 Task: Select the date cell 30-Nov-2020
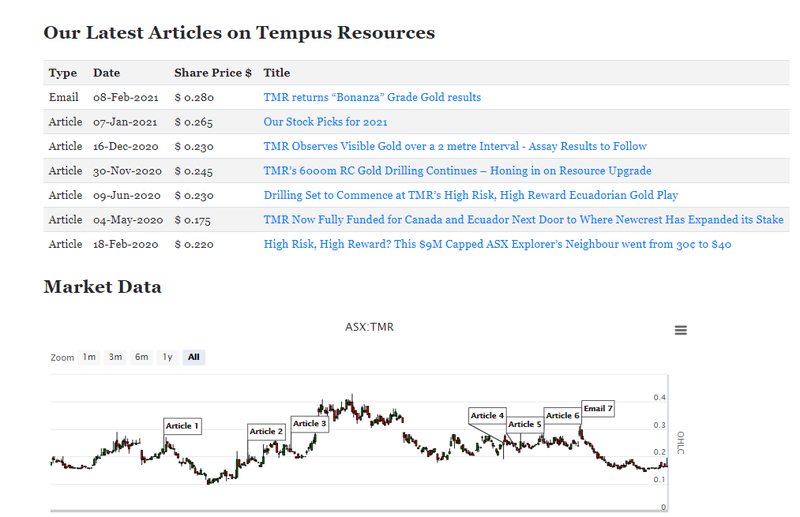(127, 171)
